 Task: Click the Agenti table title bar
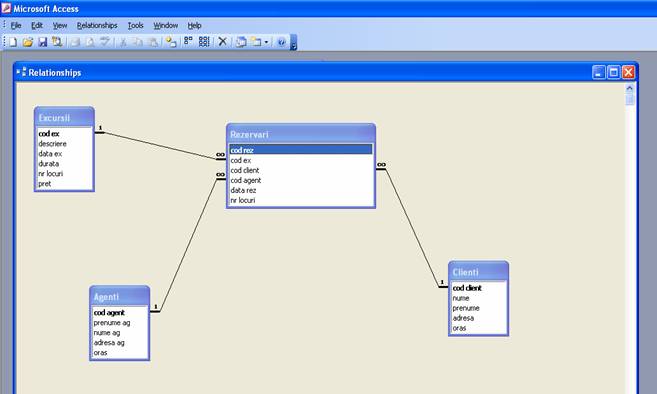point(119,297)
